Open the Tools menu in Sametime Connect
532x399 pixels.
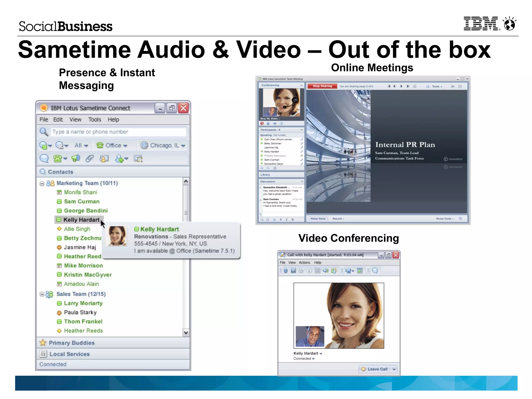[95, 120]
